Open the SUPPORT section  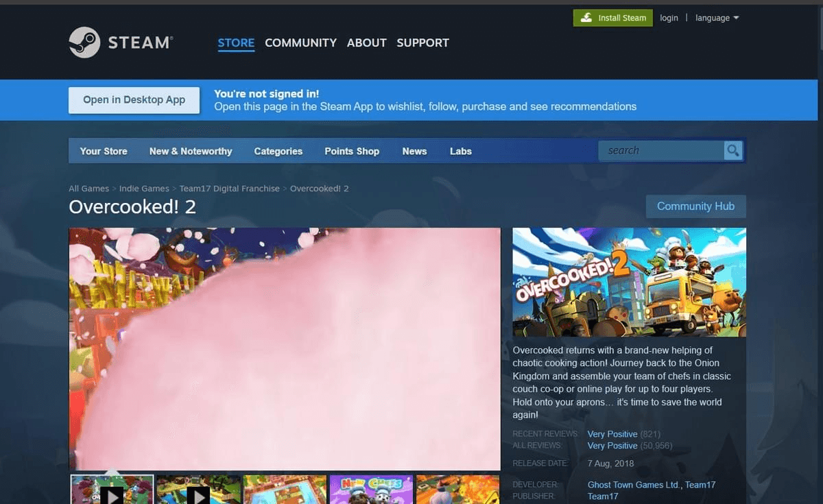pyautogui.click(x=422, y=43)
